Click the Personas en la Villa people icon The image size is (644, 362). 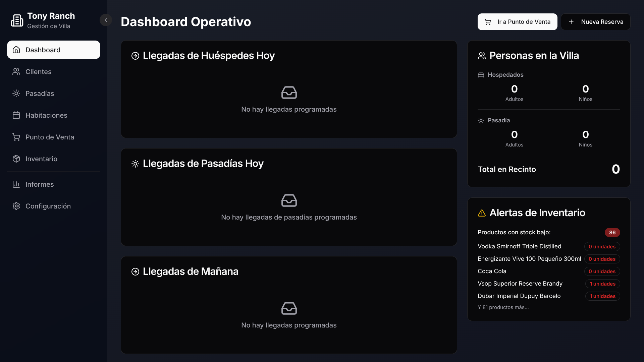482,56
